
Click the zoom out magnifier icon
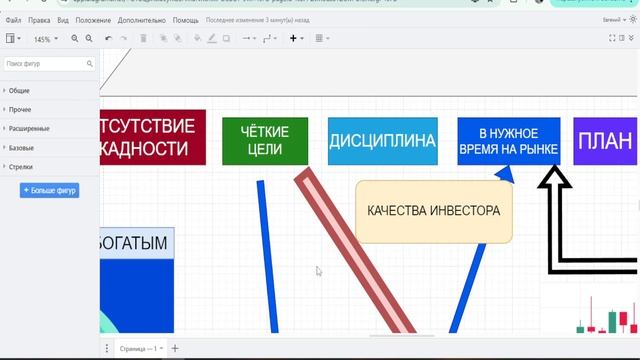click(x=89, y=38)
